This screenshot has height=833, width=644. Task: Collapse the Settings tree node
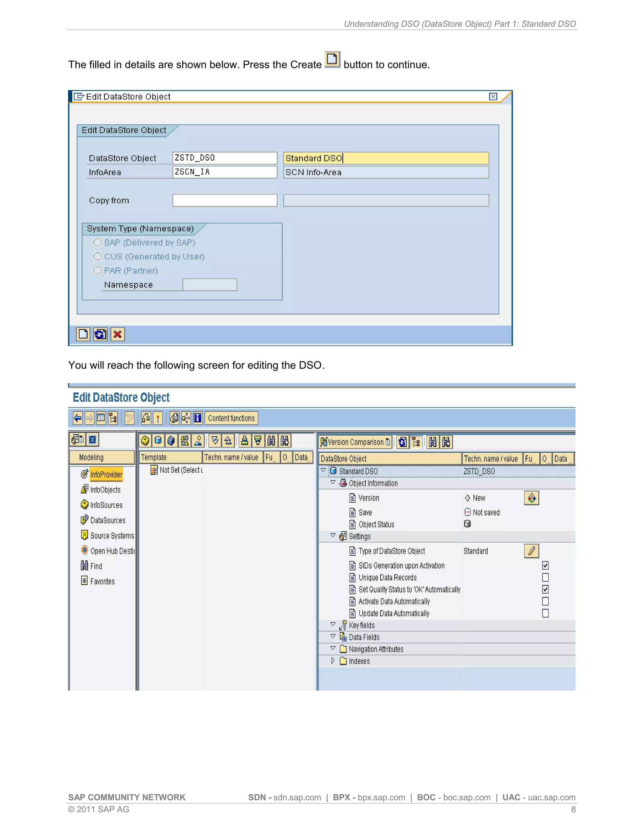[x=333, y=536]
